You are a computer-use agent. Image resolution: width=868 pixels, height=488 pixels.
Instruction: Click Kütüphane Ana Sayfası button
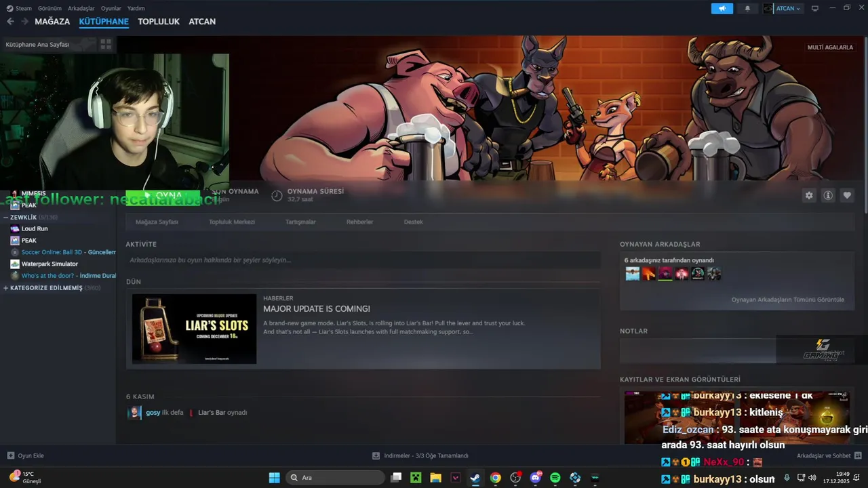pyautogui.click(x=47, y=44)
